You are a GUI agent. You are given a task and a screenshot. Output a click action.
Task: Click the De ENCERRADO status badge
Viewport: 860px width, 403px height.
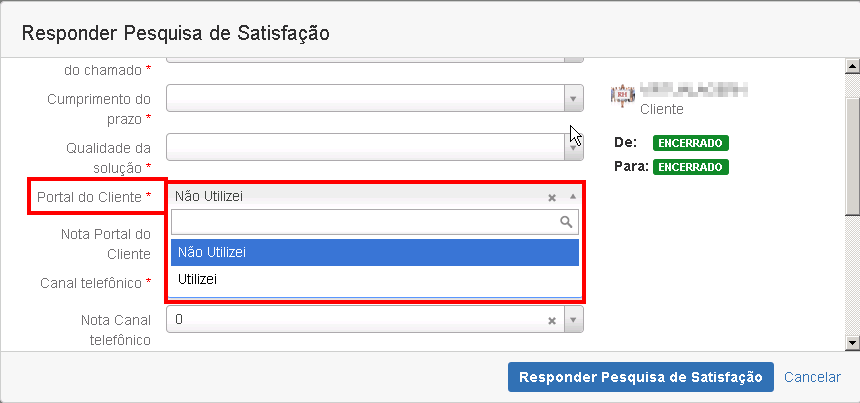point(690,143)
